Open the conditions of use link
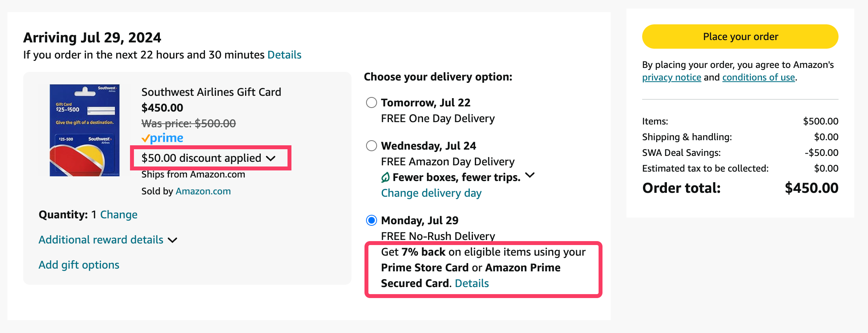This screenshot has height=333, width=868. (x=758, y=77)
